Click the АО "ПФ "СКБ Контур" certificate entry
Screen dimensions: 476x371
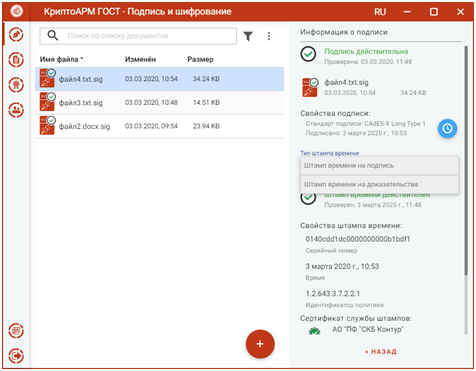coord(368,329)
